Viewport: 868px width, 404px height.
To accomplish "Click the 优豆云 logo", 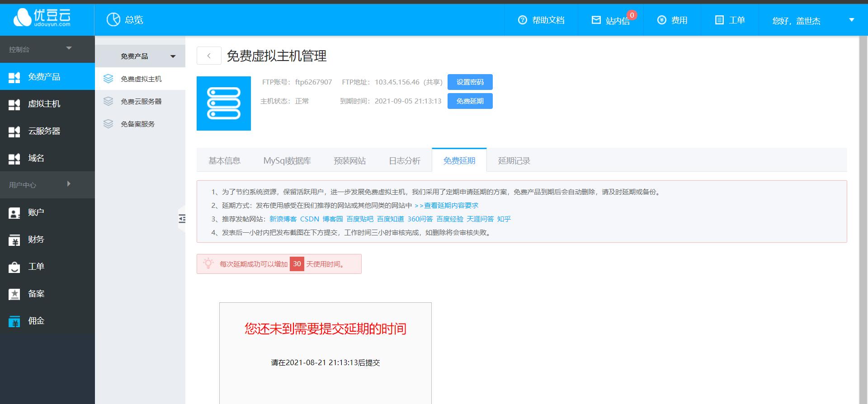I will [x=42, y=18].
